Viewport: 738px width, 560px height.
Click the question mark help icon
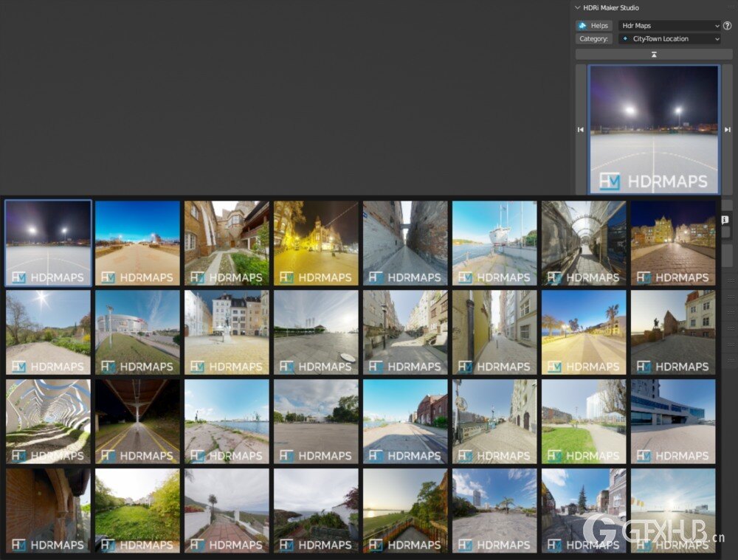coord(728,25)
